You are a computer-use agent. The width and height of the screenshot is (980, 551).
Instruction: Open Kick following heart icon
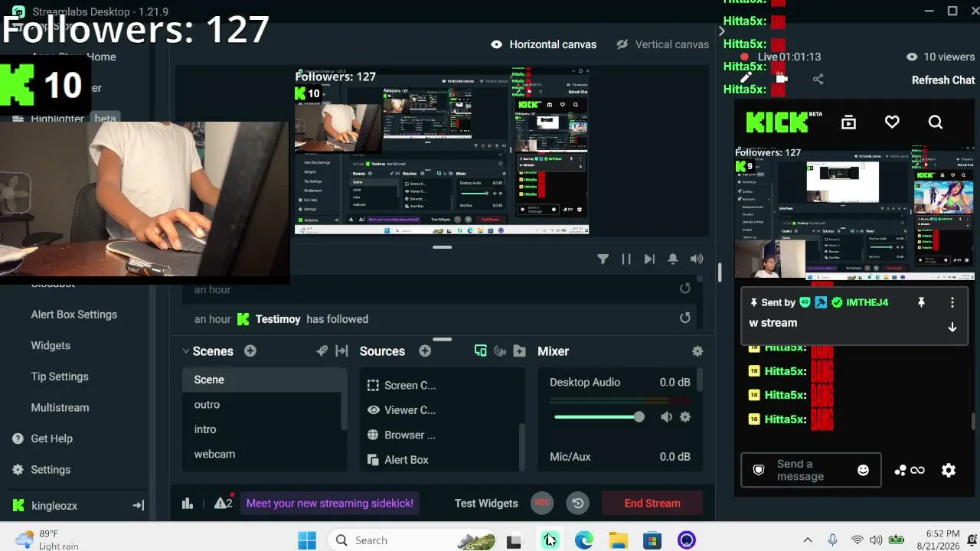click(x=892, y=122)
